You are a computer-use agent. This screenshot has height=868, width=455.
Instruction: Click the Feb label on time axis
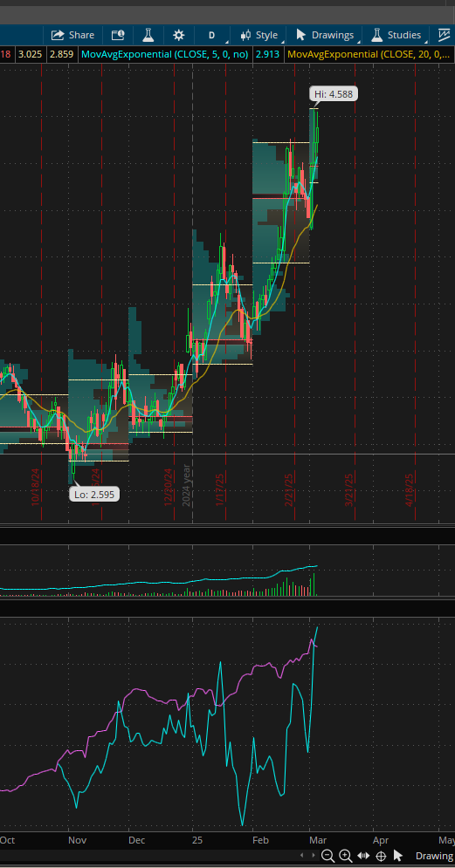tap(261, 840)
